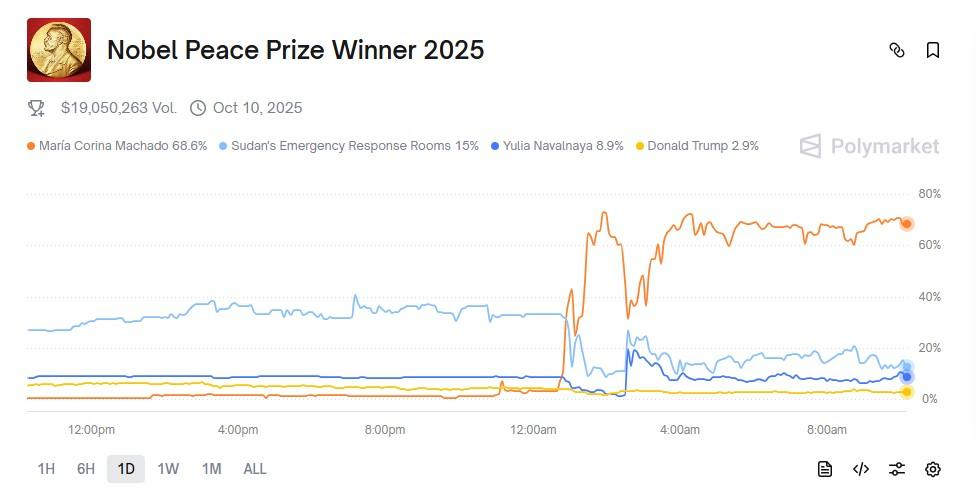976x503 pixels.
Task: Click the clock icon beside date
Action: (198, 108)
